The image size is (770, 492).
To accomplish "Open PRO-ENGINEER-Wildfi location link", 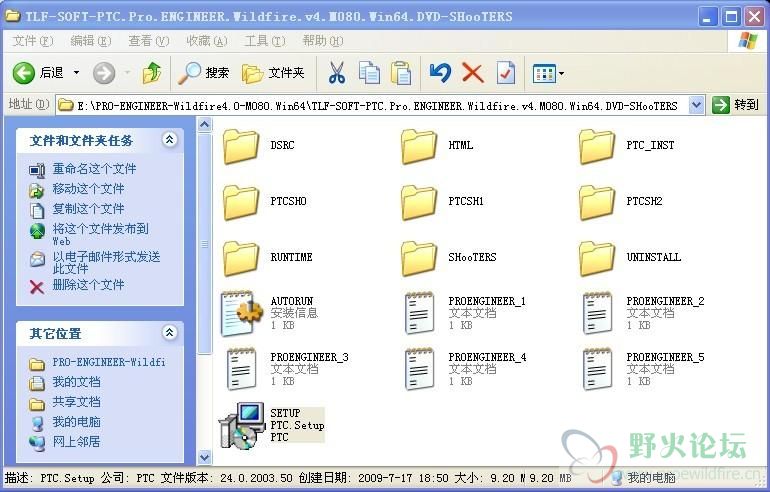I will tap(109, 362).
